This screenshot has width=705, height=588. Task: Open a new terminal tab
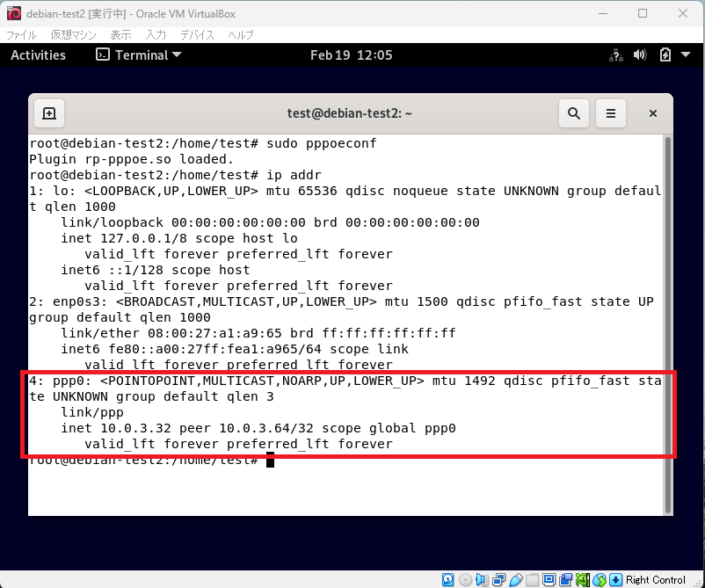tap(49, 113)
